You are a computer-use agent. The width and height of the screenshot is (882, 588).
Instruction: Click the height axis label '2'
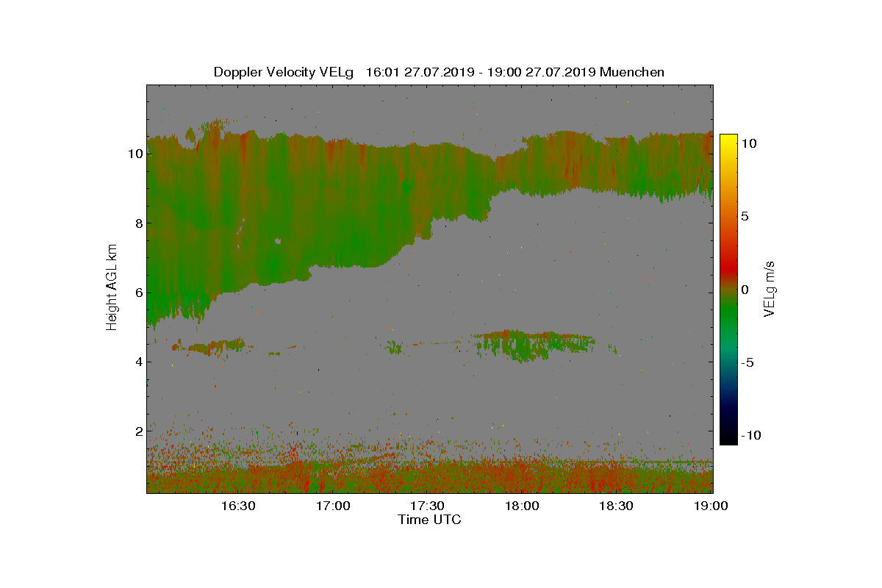click(x=137, y=431)
